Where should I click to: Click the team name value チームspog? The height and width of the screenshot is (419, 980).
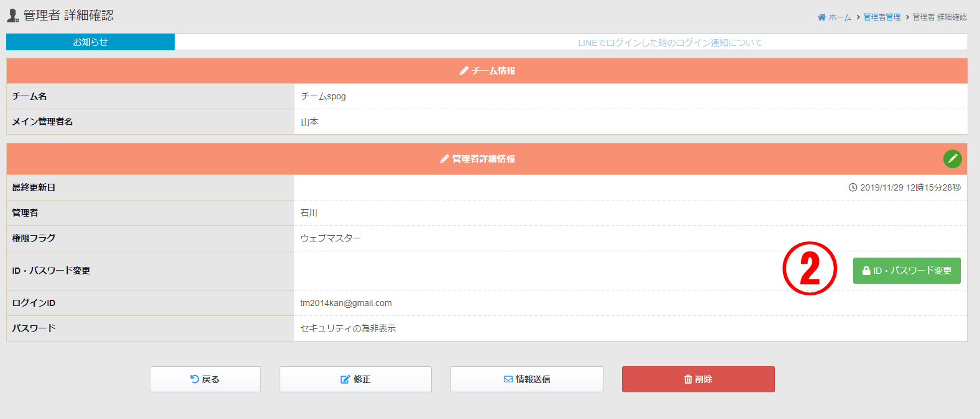click(x=323, y=96)
